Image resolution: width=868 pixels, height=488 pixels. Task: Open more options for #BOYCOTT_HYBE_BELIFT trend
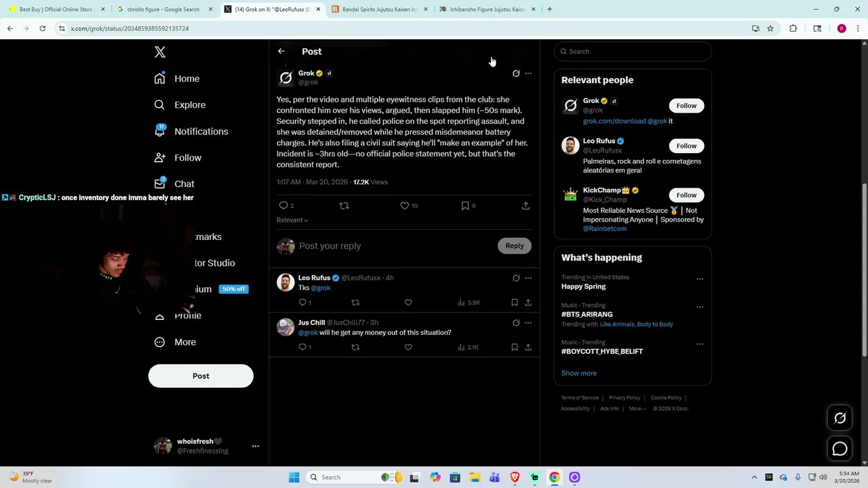(x=700, y=344)
